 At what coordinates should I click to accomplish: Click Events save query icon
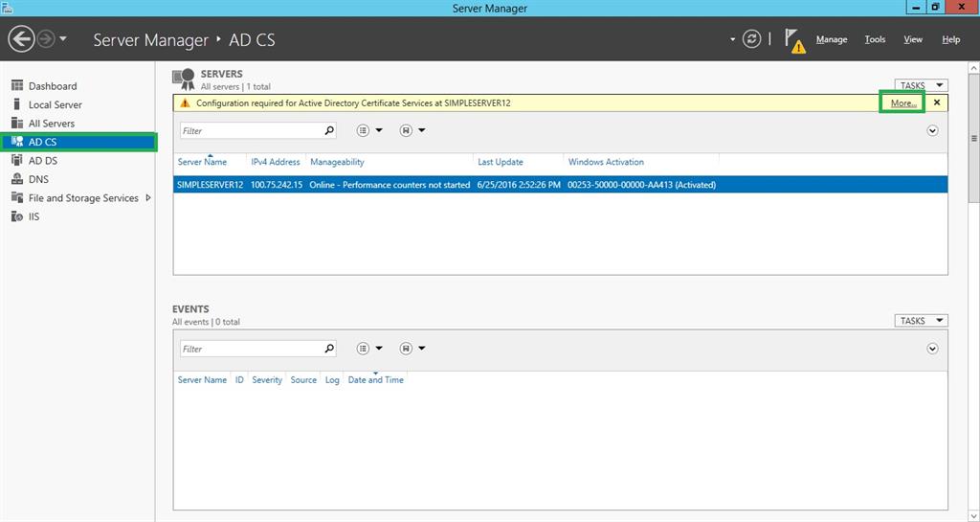[406, 349]
